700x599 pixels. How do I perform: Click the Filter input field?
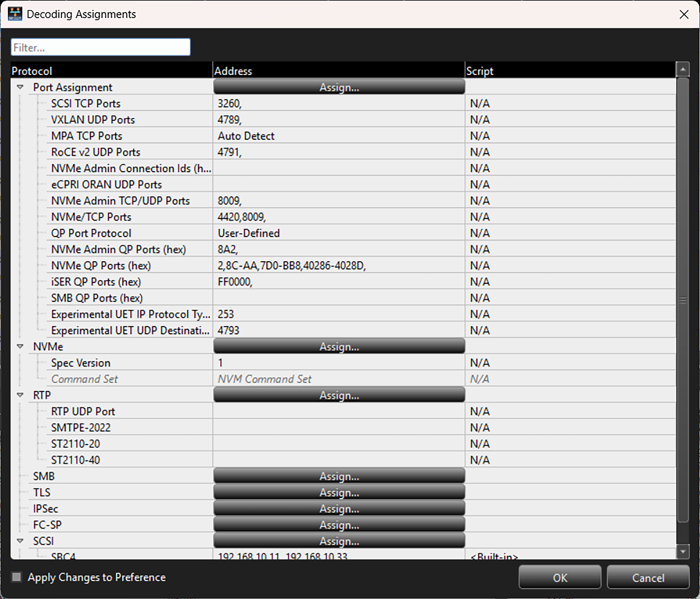click(x=101, y=47)
